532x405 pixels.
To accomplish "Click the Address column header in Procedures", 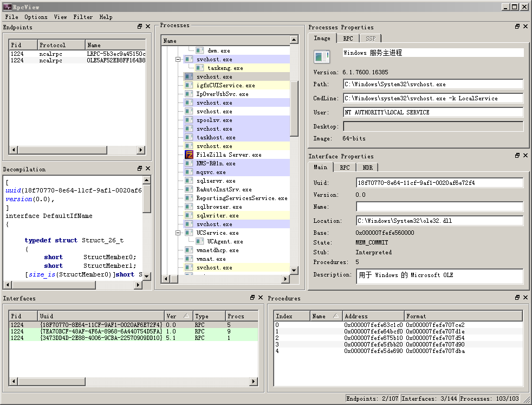I will point(373,316).
